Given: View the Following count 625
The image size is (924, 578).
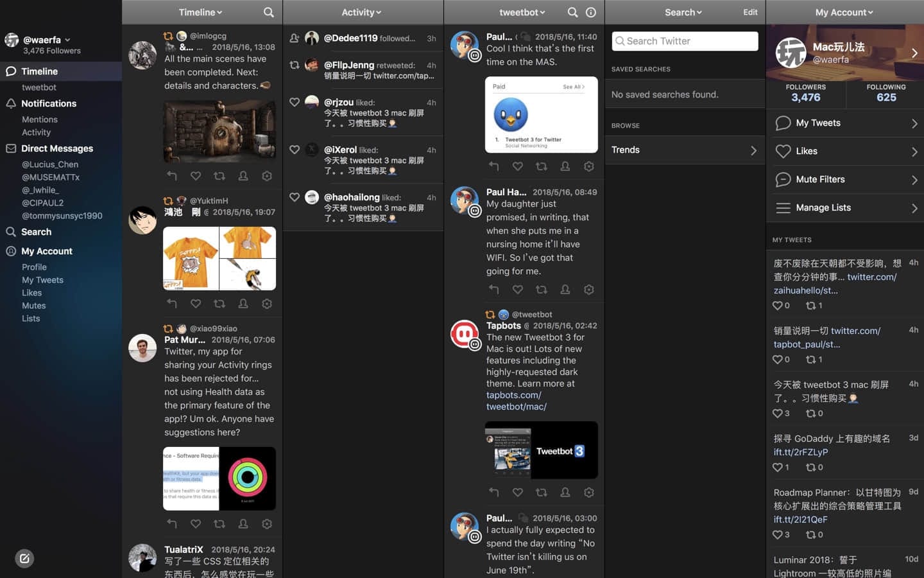Looking at the screenshot, I should click(x=886, y=98).
